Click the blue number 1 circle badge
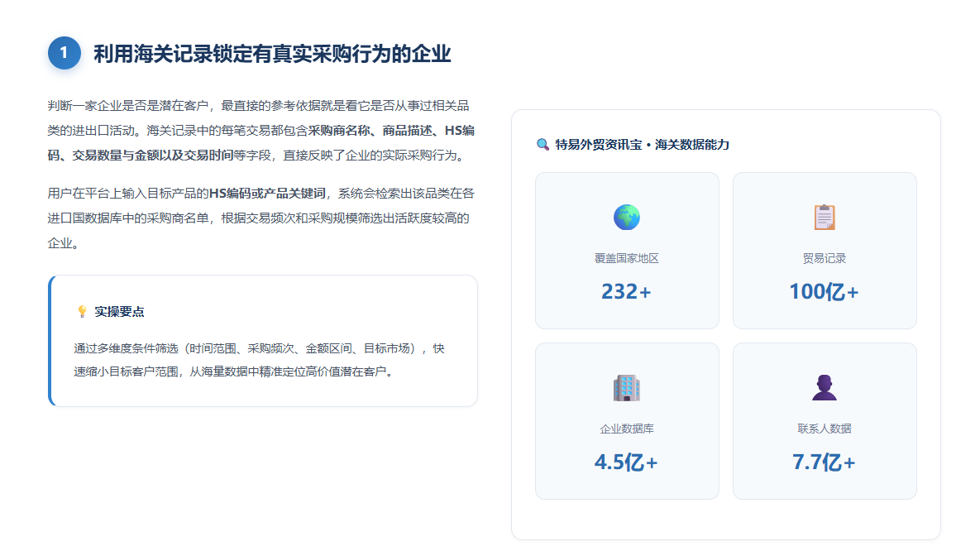This screenshot has width=980, height=551. pos(65,53)
